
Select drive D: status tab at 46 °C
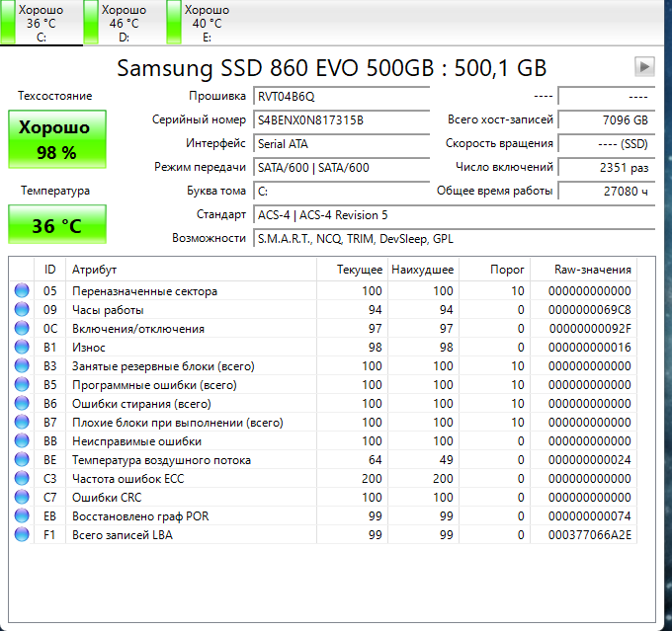tap(125, 23)
